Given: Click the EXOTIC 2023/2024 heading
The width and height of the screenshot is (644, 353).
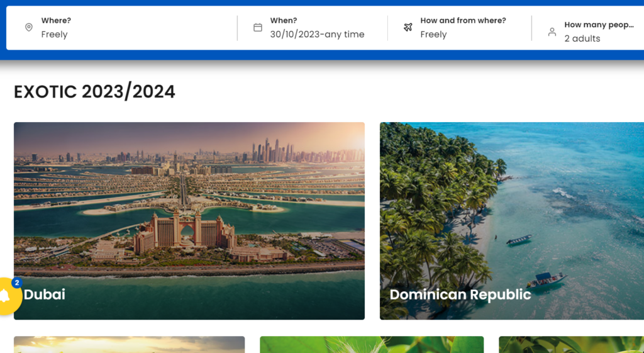Looking at the screenshot, I should 94,92.
